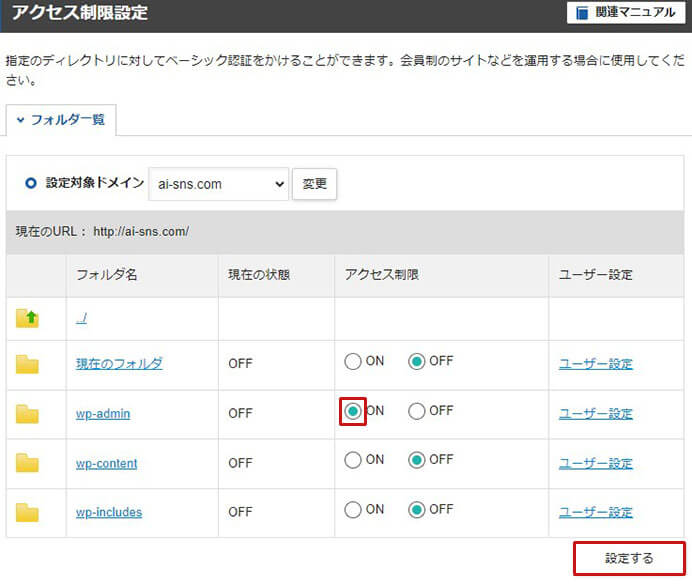
Task: Click the 変更 button
Action: (x=314, y=184)
